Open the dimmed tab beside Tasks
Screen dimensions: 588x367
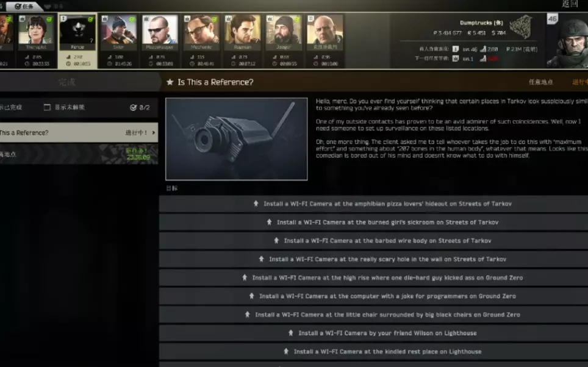pyautogui.click(x=54, y=6)
